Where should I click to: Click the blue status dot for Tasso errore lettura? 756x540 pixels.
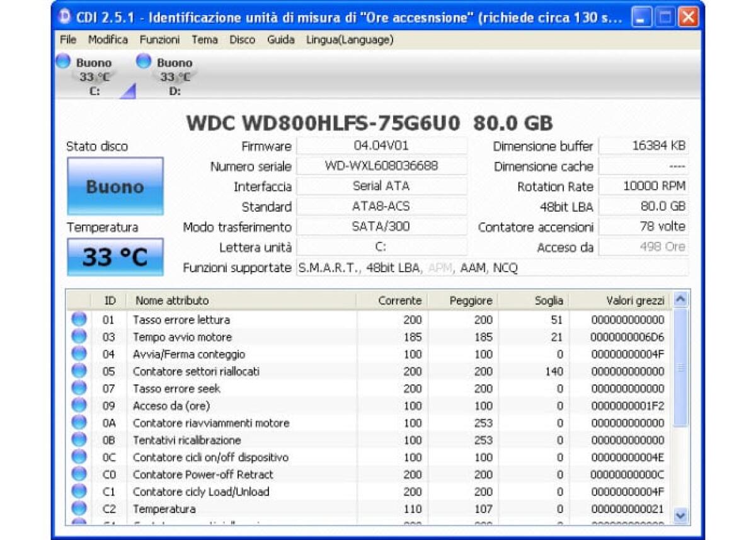click(79, 320)
